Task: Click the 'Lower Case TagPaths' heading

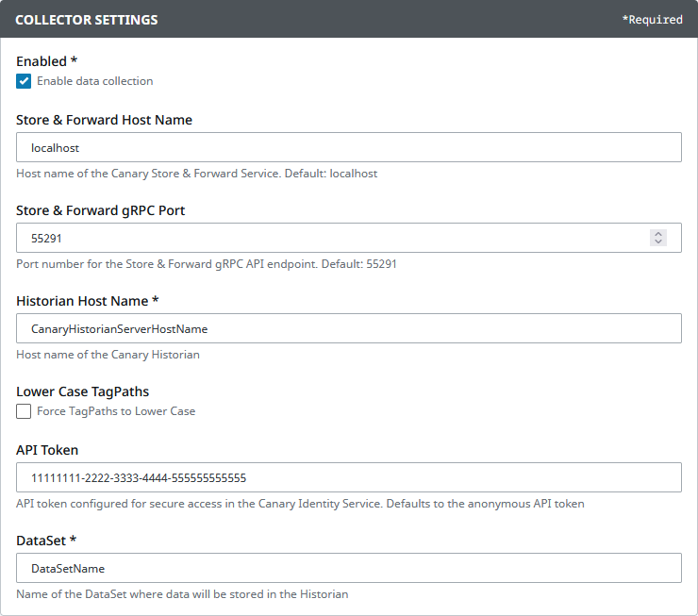Action: 82,391
